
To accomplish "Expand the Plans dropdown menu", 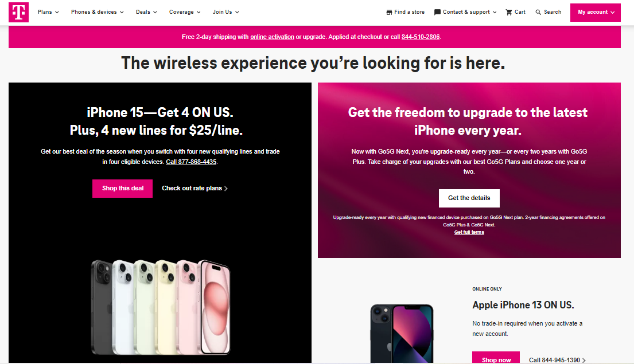I will tap(48, 11).
